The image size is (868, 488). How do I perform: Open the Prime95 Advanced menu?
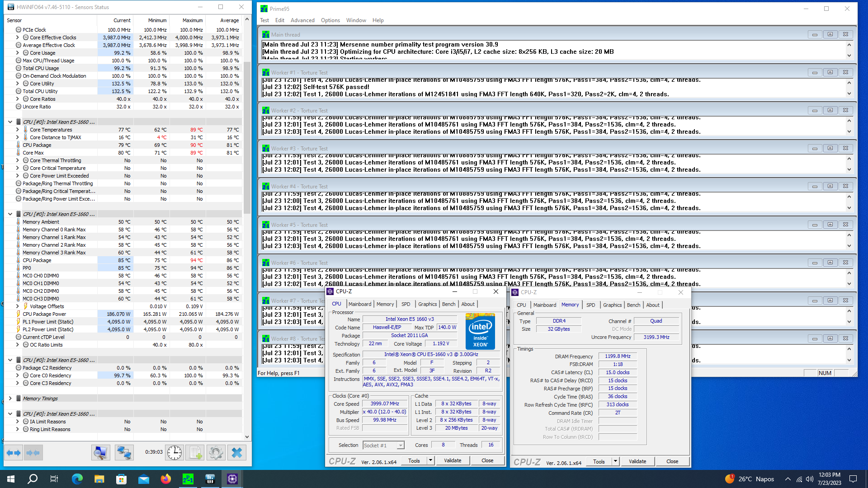[302, 20]
